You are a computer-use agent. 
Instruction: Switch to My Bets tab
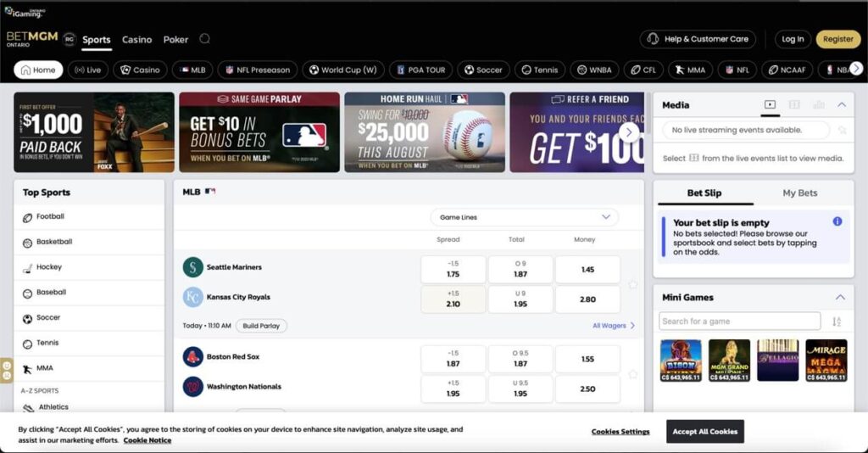point(800,193)
